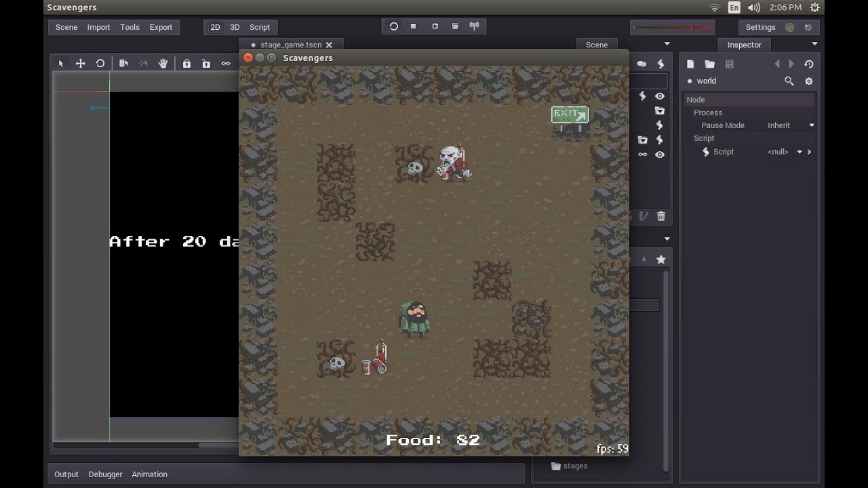Screen dimensions: 868x488
Task: Switch to the Script editor tab
Action: click(x=260, y=27)
